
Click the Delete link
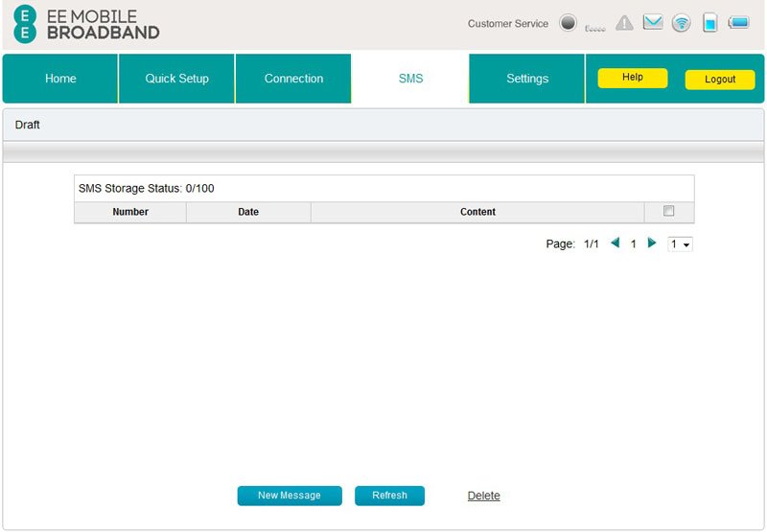click(484, 496)
